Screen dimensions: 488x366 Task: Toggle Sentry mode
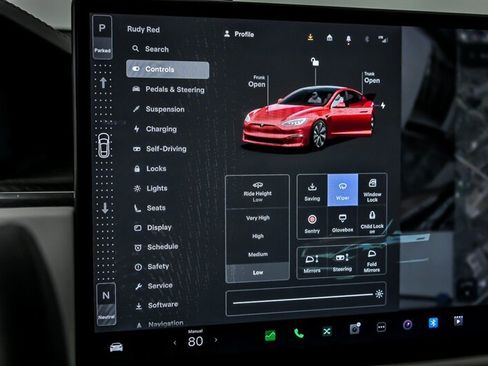coord(312,223)
